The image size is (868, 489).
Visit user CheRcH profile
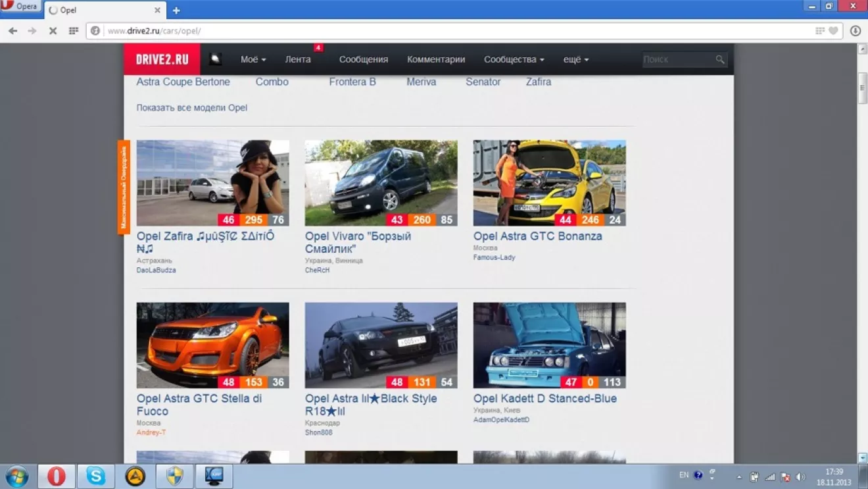[x=317, y=270]
